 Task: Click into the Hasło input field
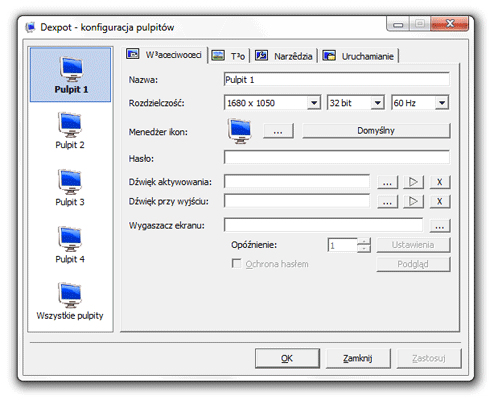click(x=337, y=157)
